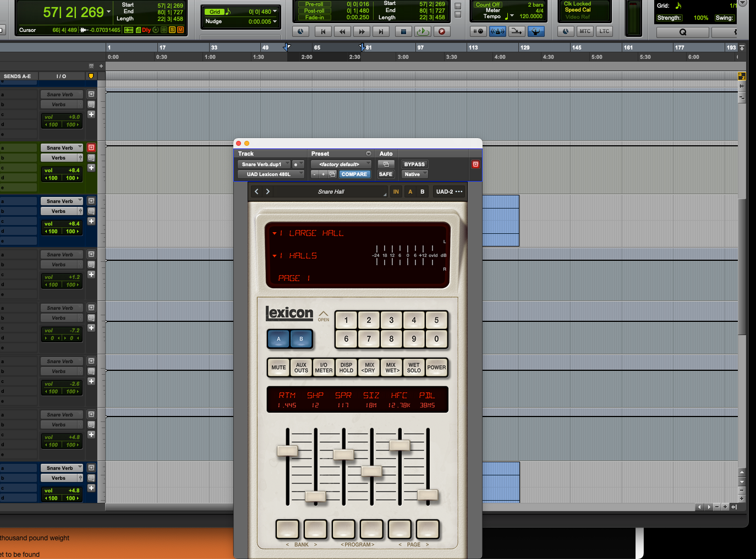
Task: Open the Snare Hall preset browser
Action: tap(331, 191)
